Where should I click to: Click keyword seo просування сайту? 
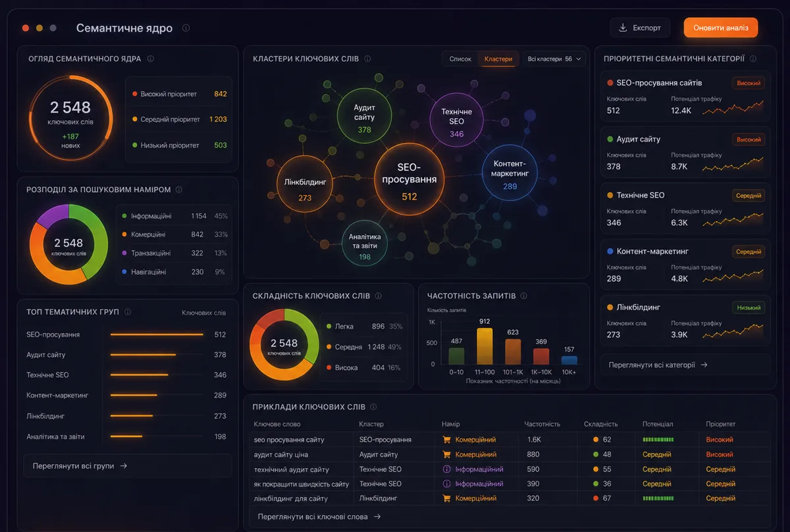(289, 440)
